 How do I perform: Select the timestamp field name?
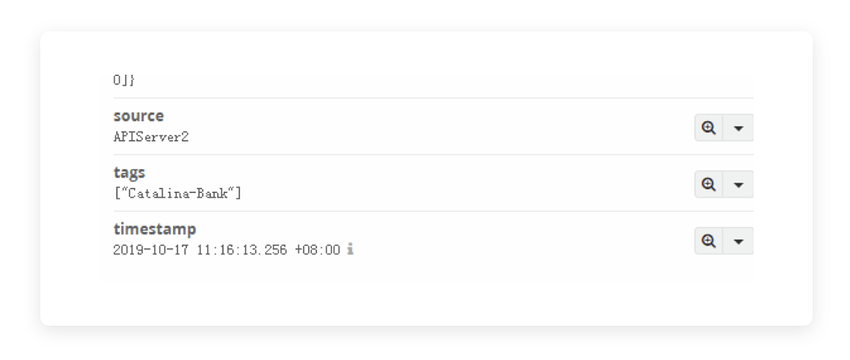[154, 229]
